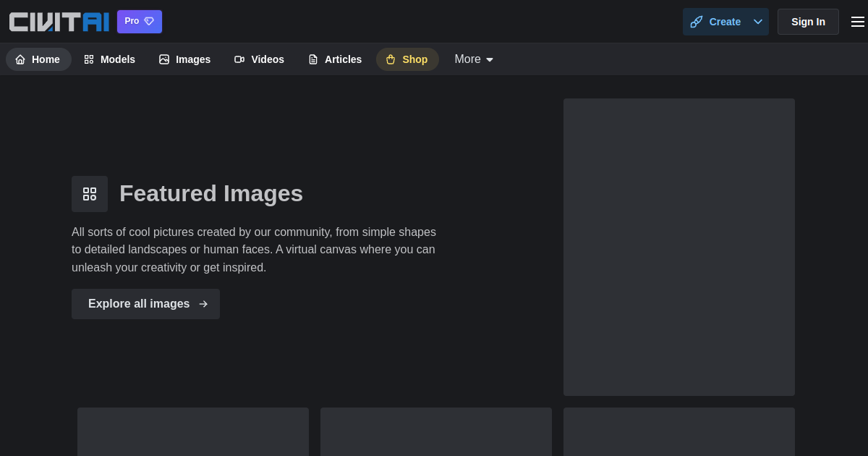868x456 pixels.
Task: Open the bottom-right image card
Action: click(x=678, y=431)
